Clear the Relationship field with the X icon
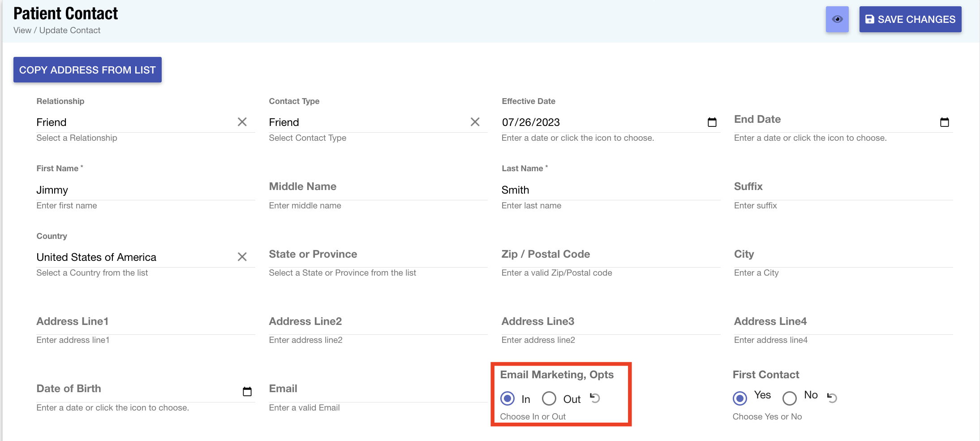Viewport: 980px width, 441px height. (242, 121)
